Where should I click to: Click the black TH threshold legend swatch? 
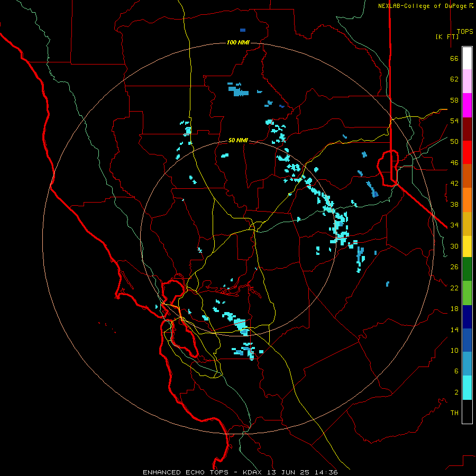[x=467, y=411]
